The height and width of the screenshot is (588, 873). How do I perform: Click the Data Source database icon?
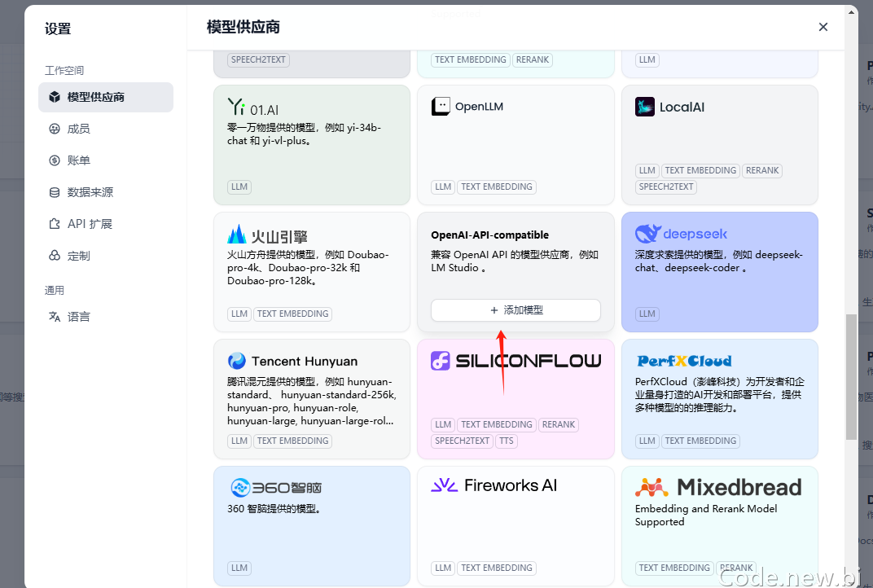coord(55,193)
